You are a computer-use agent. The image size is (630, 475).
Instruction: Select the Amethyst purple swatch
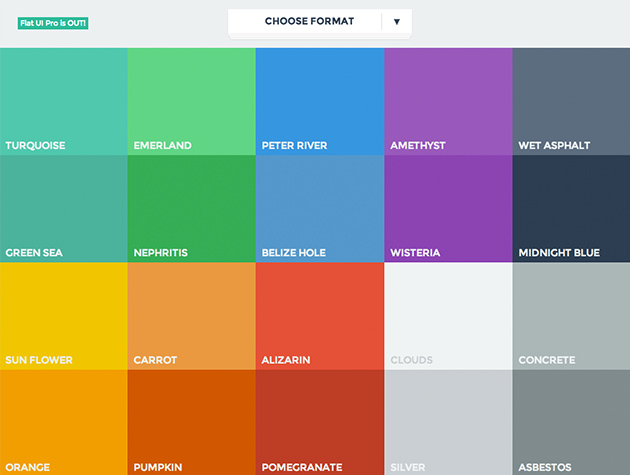click(x=448, y=102)
